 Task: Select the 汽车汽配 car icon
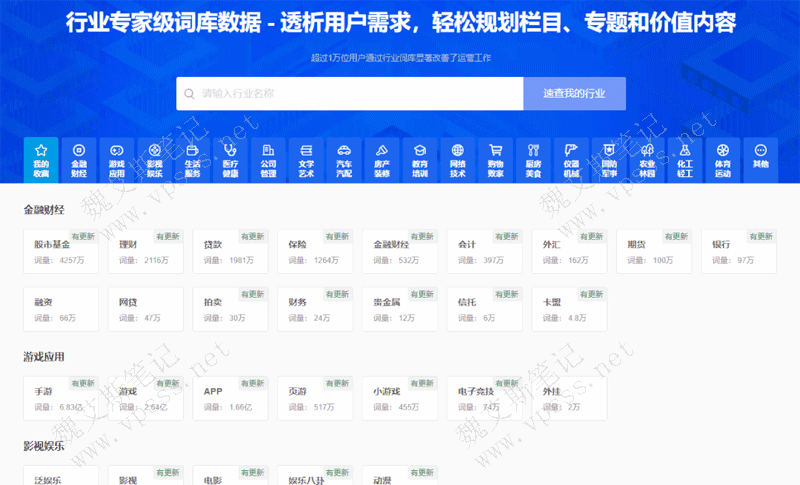coord(344,159)
